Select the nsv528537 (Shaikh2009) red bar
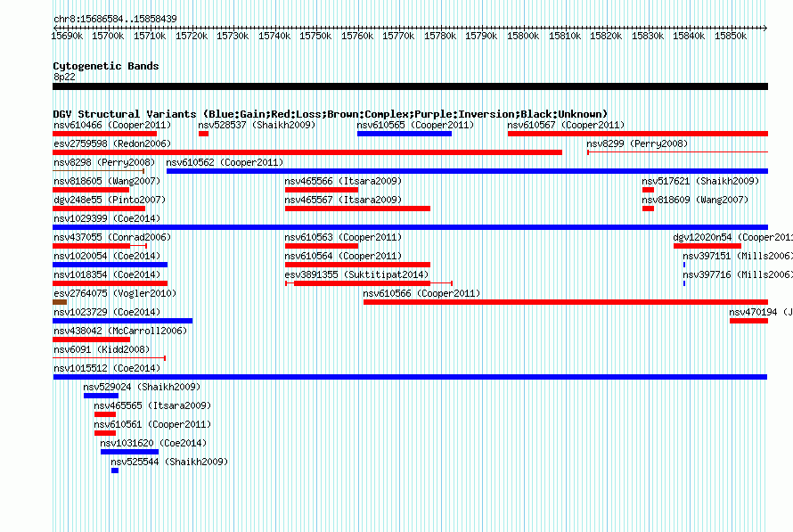 pos(203,134)
